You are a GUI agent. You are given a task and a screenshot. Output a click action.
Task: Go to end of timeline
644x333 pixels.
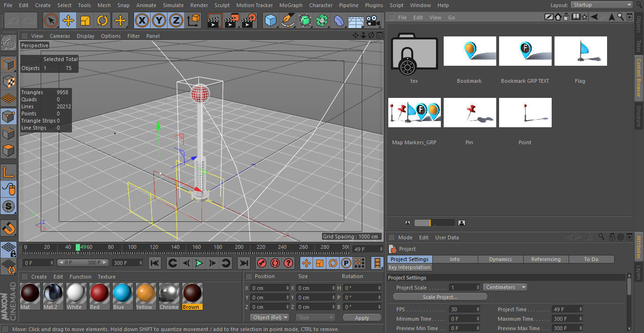coord(243,263)
